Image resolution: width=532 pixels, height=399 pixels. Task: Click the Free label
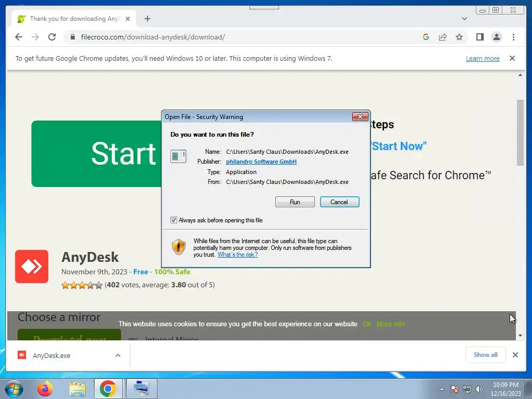[140, 272]
